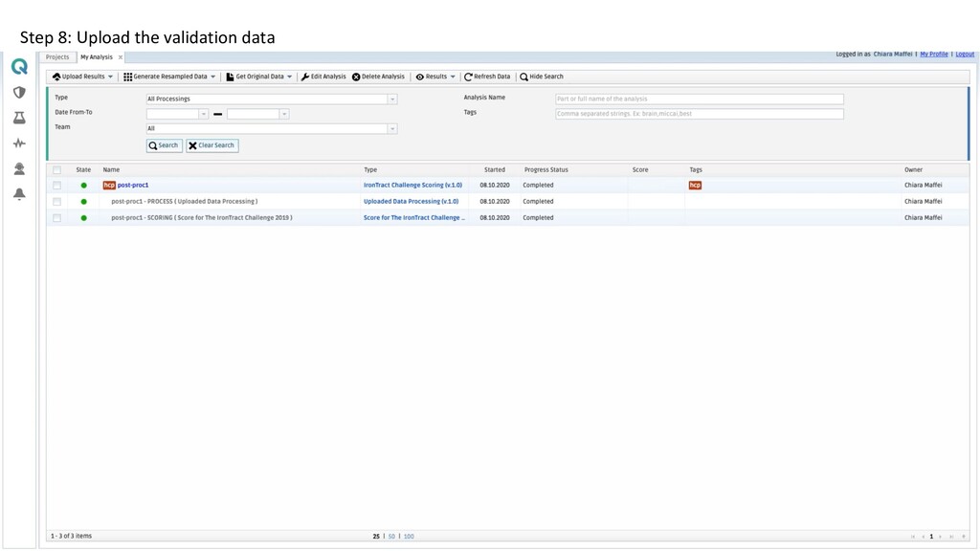Click the Search button
The height and width of the screenshot is (551, 980).
click(x=164, y=145)
